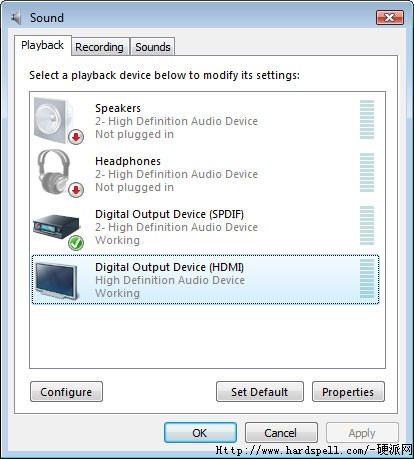This screenshot has width=414, height=459.
Task: Open the Sounds tab
Action: click(153, 47)
